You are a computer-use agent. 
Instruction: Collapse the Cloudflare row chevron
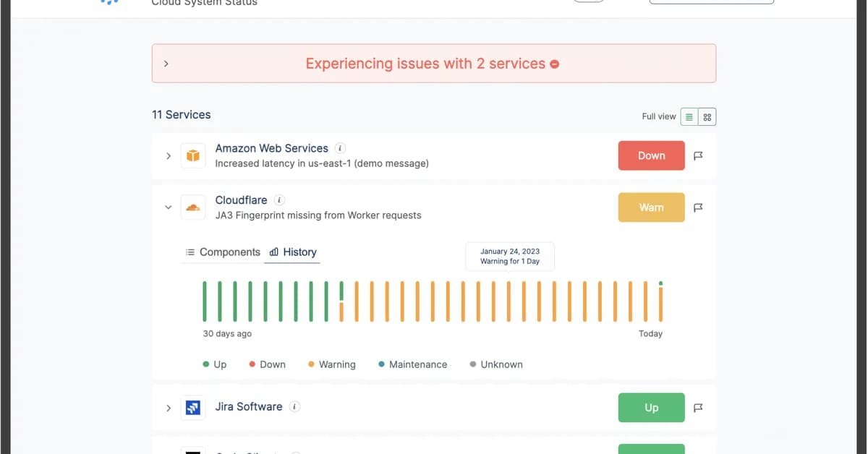[x=169, y=207]
